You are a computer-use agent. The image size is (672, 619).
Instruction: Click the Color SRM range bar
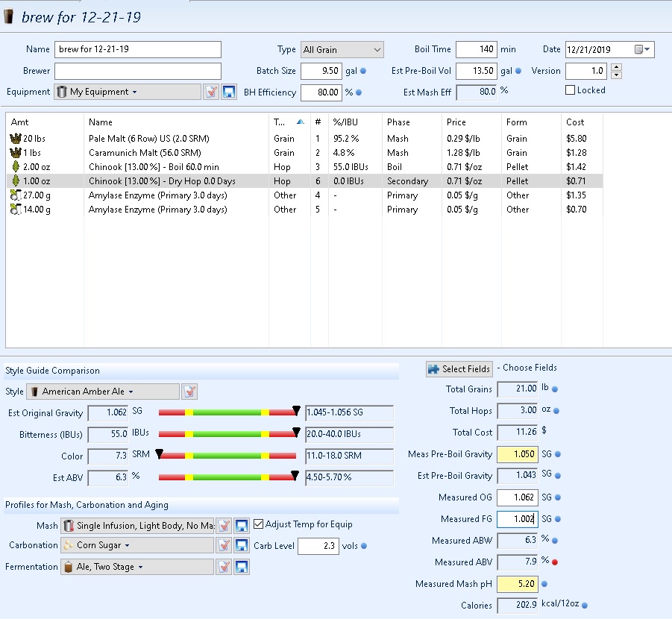coord(227,456)
